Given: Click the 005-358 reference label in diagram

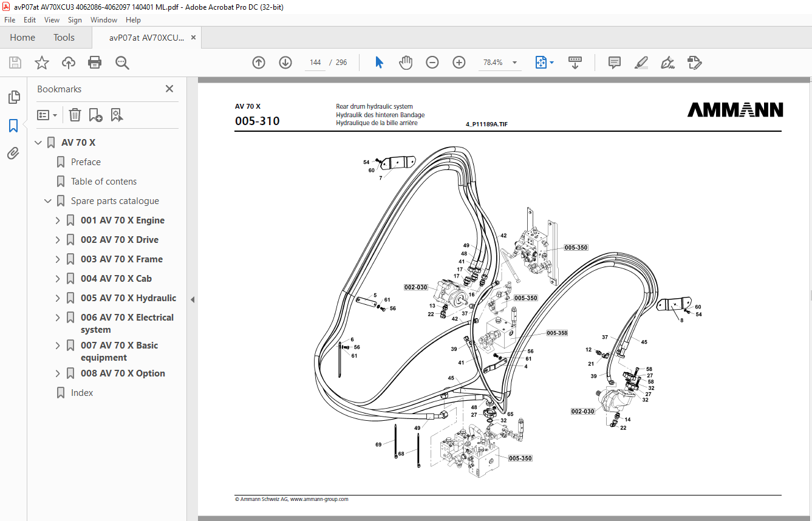Looking at the screenshot, I should point(556,333).
